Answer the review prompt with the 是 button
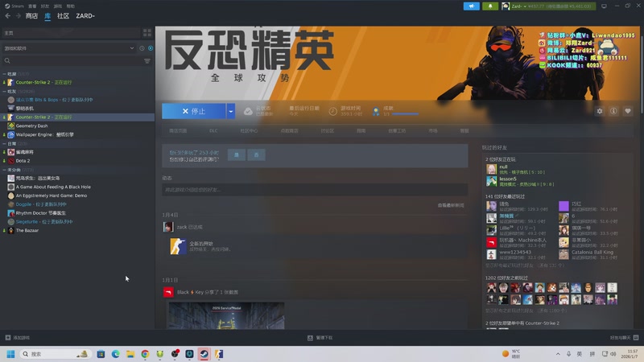Screen dimensions: 644x362 pos(237,154)
